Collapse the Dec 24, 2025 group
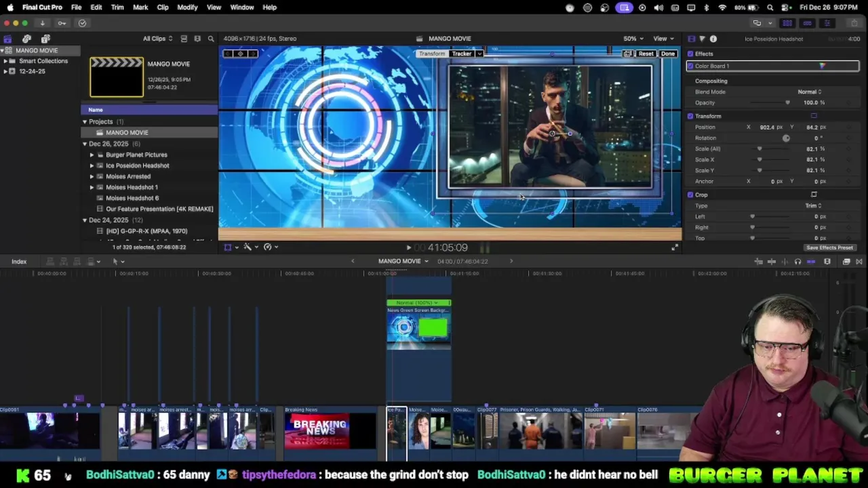868x488 pixels. (x=85, y=220)
